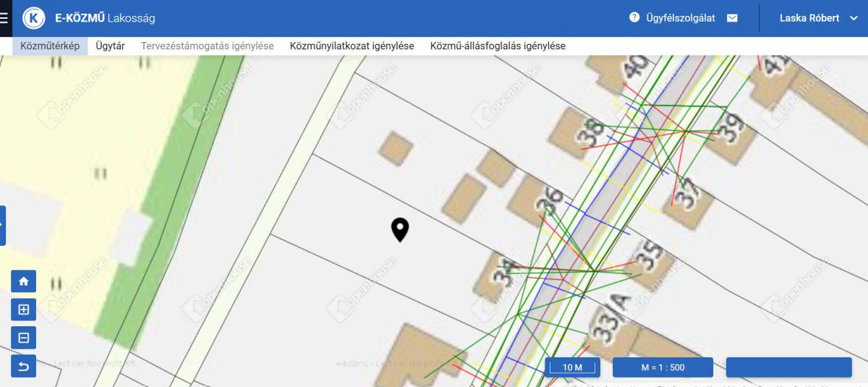
Task: Open the hamburger menu icon
Action: pyautogui.click(x=4, y=18)
